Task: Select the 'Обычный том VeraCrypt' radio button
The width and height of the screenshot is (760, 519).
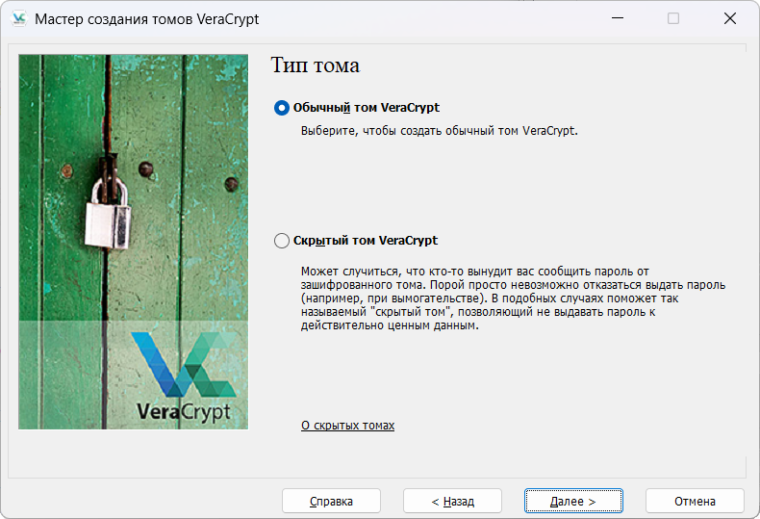Action: tap(281, 108)
